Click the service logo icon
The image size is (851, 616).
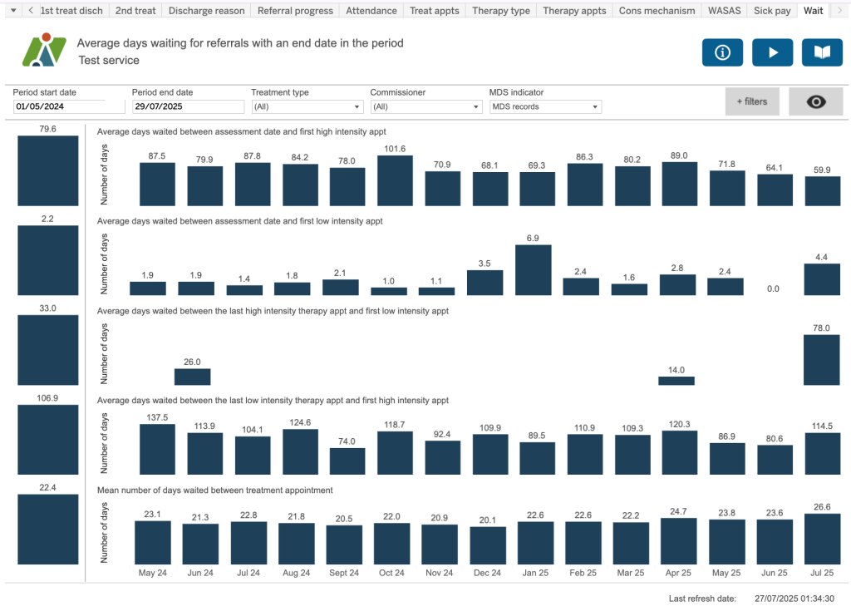[44, 51]
